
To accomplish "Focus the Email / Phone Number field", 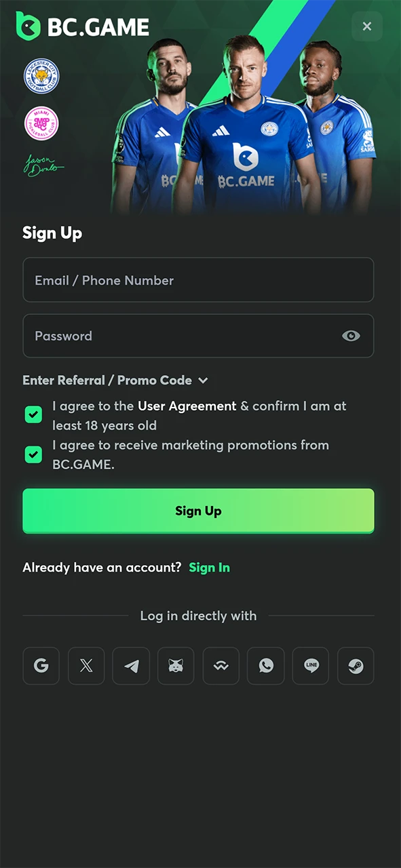I will click(198, 280).
